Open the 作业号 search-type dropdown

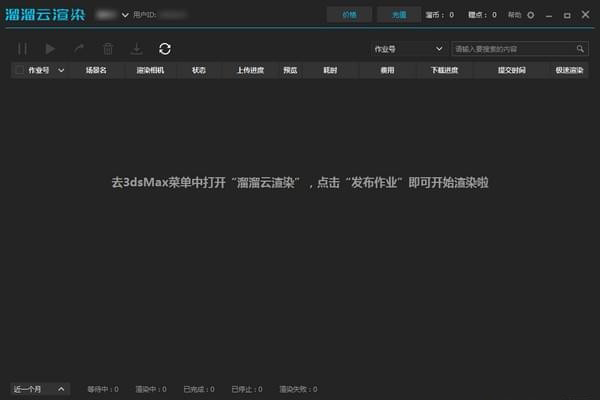point(408,49)
